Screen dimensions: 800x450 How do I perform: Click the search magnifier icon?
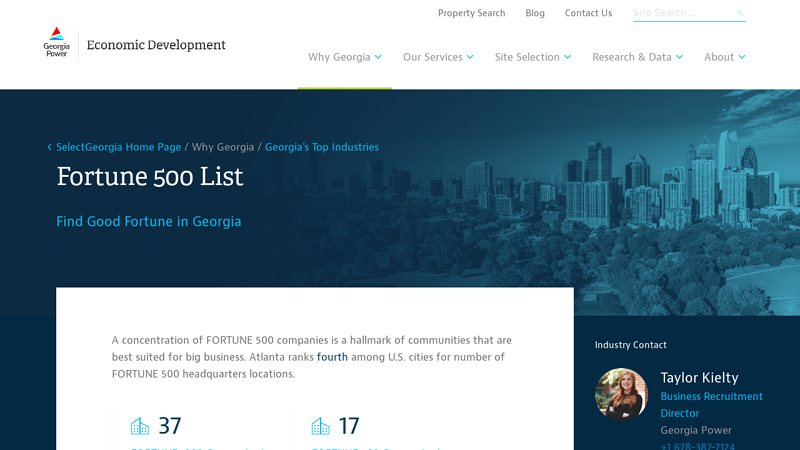coord(740,14)
